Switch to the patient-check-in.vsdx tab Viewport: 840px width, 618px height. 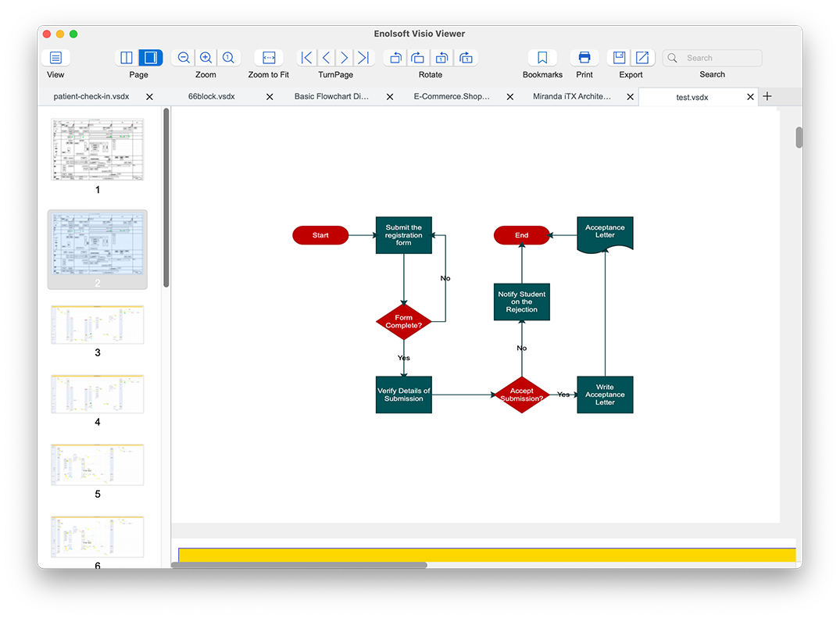(91, 97)
